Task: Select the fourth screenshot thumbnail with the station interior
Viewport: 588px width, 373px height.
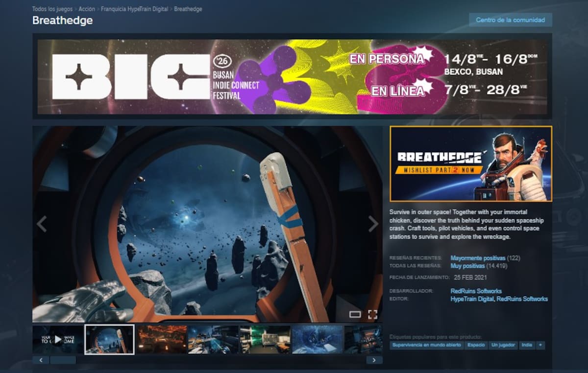Action: coord(214,339)
